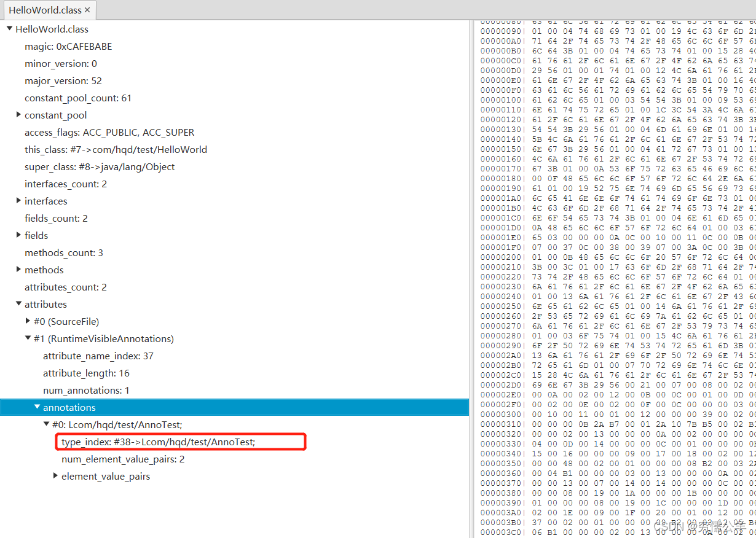Expand the element_value_pairs node

[55, 476]
